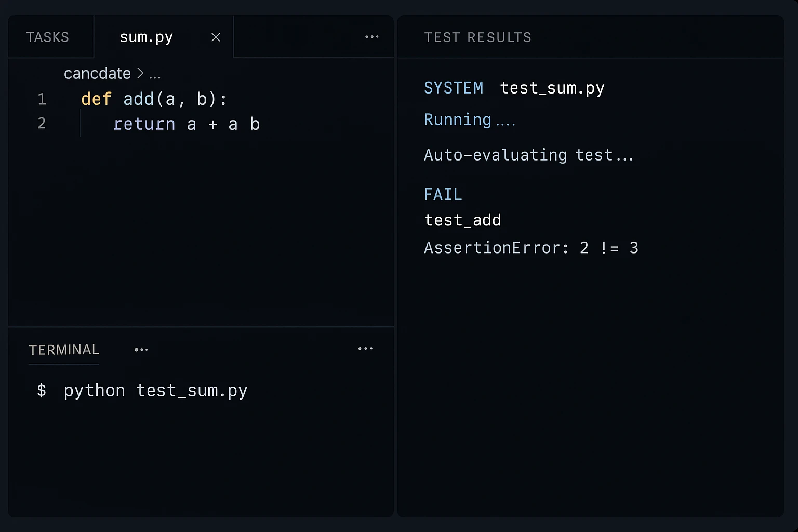The width and height of the screenshot is (798, 532).
Task: Click the AssertionError: 2 != 3 message
Action: (x=531, y=248)
